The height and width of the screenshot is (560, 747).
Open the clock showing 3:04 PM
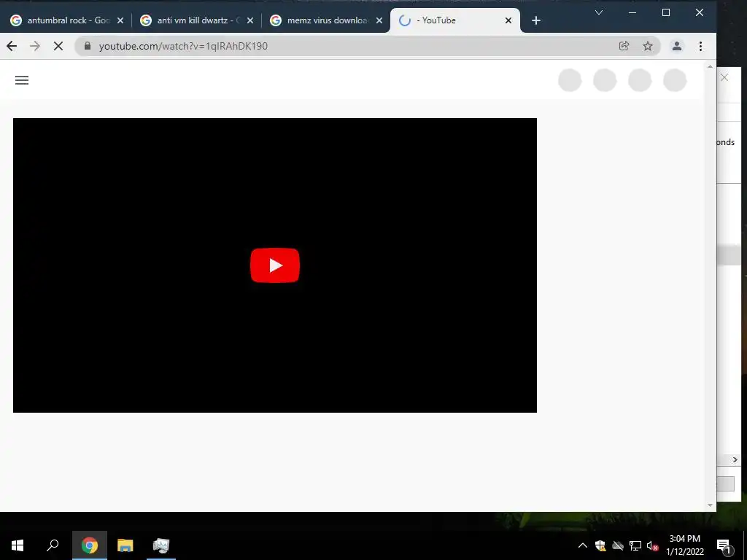pyautogui.click(x=684, y=545)
